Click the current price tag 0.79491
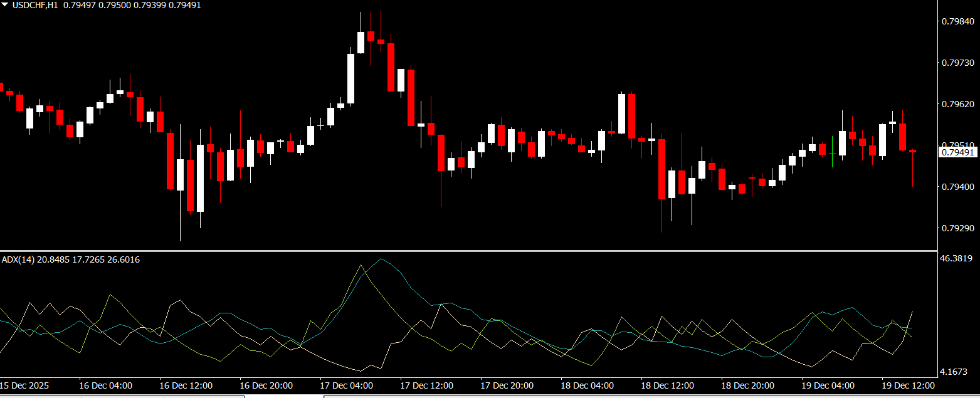Viewport: 980px width, 398px height. pos(957,152)
